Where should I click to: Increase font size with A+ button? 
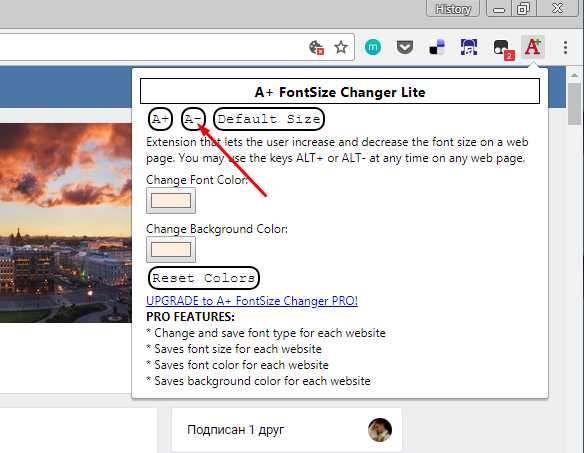click(161, 119)
